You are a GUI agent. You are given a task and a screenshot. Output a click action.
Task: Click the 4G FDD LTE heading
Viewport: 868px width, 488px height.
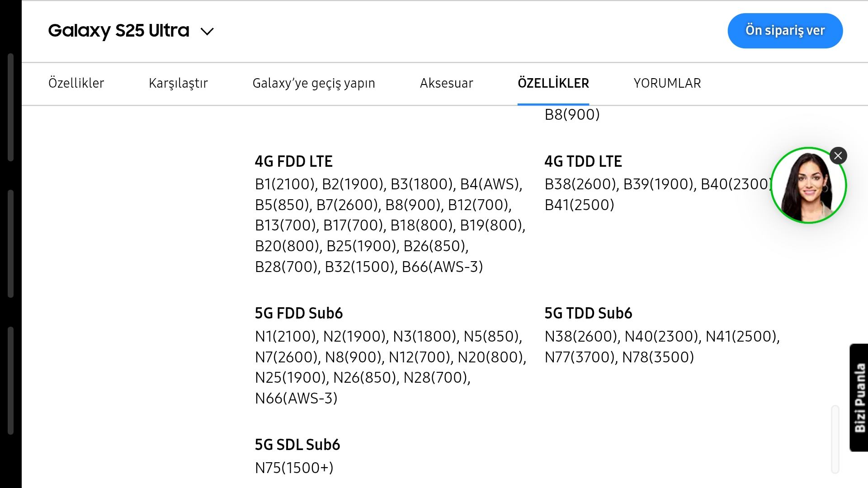pos(293,161)
